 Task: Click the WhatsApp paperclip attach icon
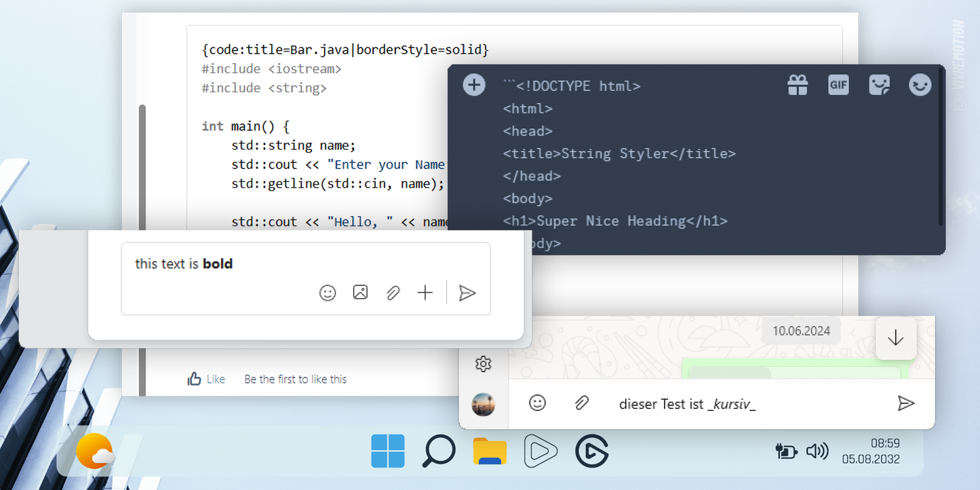coord(581,403)
